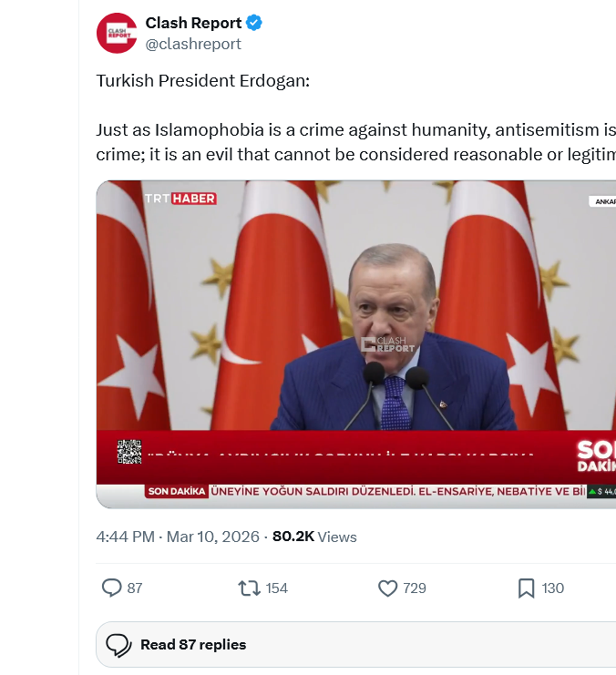Image resolution: width=616 pixels, height=675 pixels.
Task: Click the 87 reply count
Action: click(x=135, y=588)
